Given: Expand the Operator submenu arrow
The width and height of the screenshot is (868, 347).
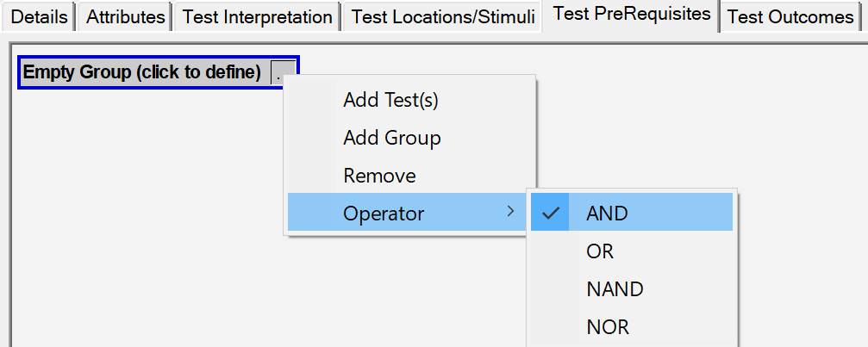Looking at the screenshot, I should point(511,210).
